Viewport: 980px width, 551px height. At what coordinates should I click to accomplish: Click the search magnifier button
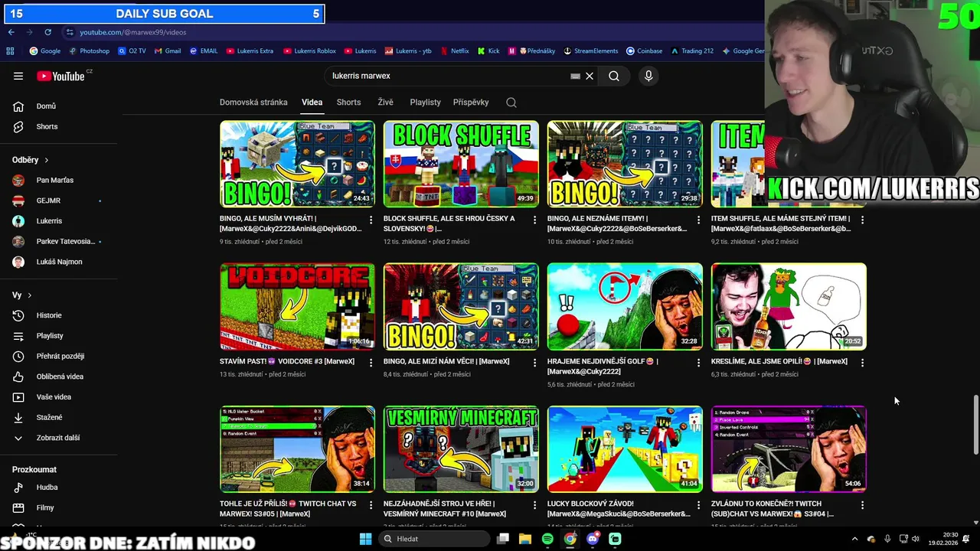point(614,76)
